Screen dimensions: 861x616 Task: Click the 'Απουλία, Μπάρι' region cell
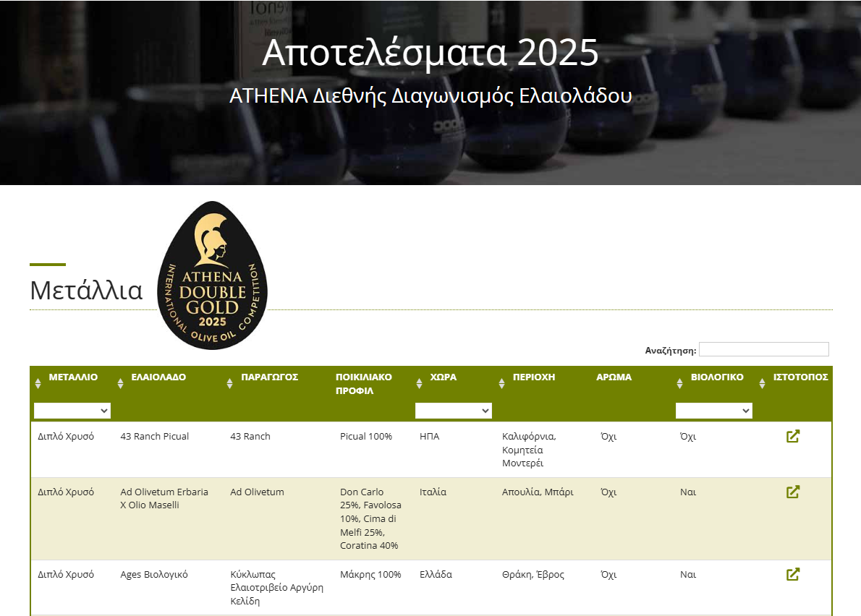pos(538,492)
